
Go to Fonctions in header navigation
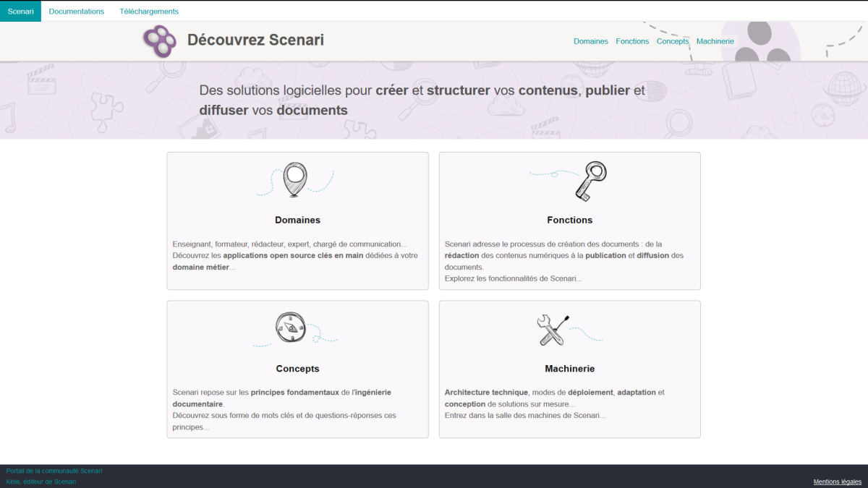[632, 41]
